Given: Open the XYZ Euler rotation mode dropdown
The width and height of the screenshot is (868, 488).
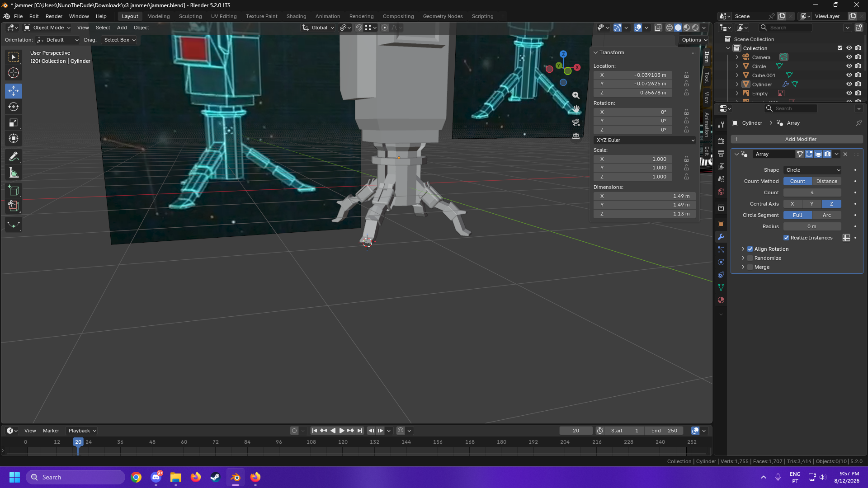Looking at the screenshot, I should [x=645, y=140].
